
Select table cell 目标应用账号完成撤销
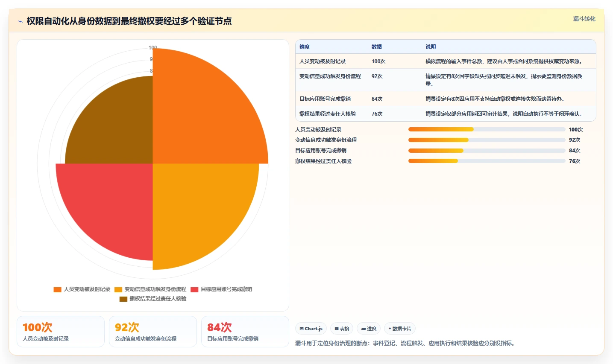(325, 99)
